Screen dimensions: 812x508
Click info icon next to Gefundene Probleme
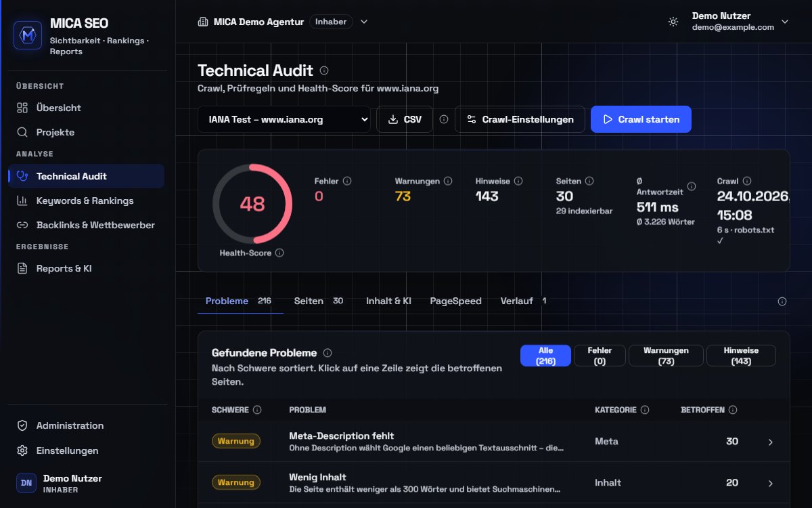point(328,353)
